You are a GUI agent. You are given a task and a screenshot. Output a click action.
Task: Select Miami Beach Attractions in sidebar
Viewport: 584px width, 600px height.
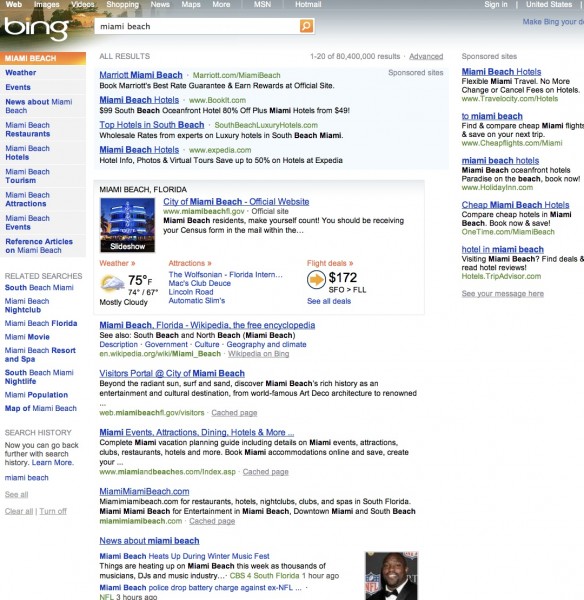pos(27,199)
